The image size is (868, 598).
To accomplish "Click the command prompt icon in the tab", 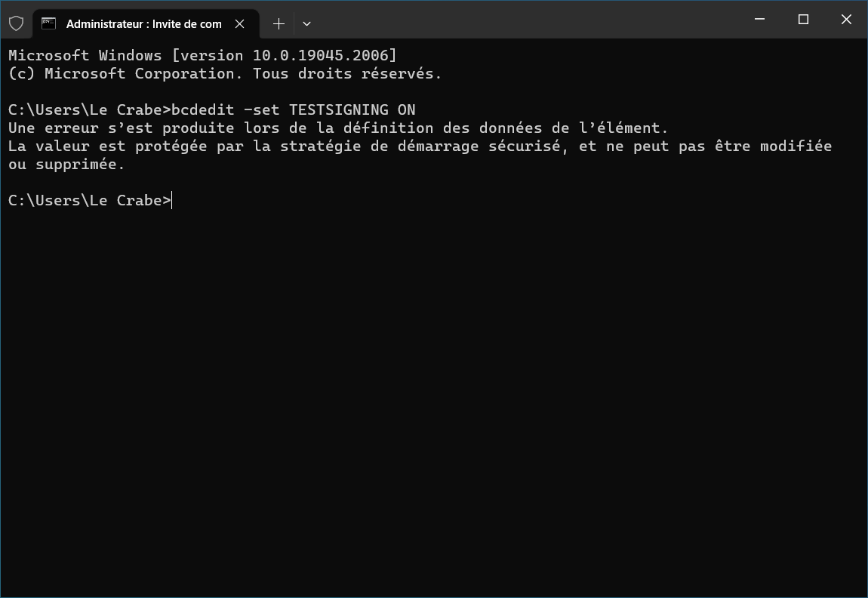I will click(x=49, y=24).
